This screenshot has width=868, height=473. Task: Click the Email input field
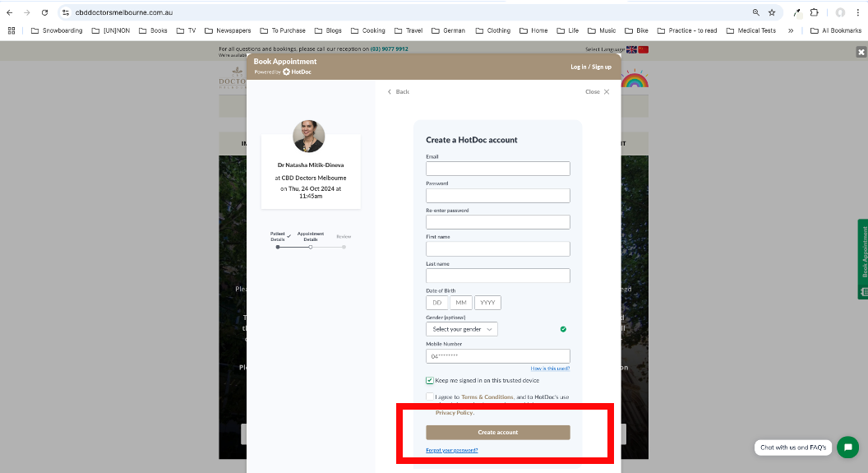point(497,169)
